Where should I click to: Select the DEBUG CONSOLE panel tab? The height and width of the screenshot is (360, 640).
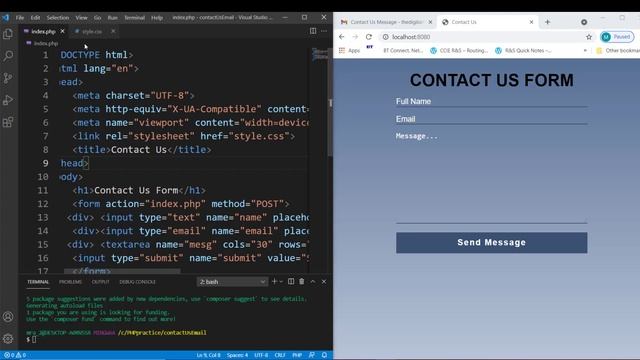click(x=137, y=282)
